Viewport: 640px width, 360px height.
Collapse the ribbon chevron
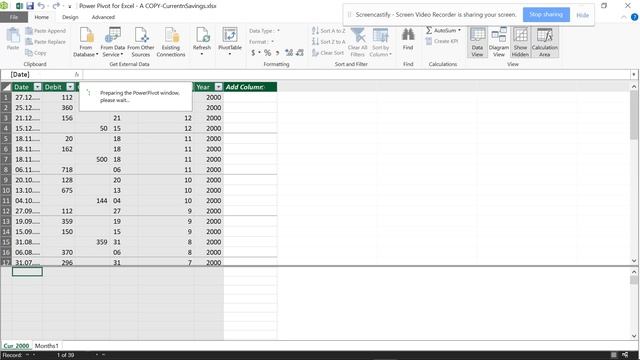[624, 17]
